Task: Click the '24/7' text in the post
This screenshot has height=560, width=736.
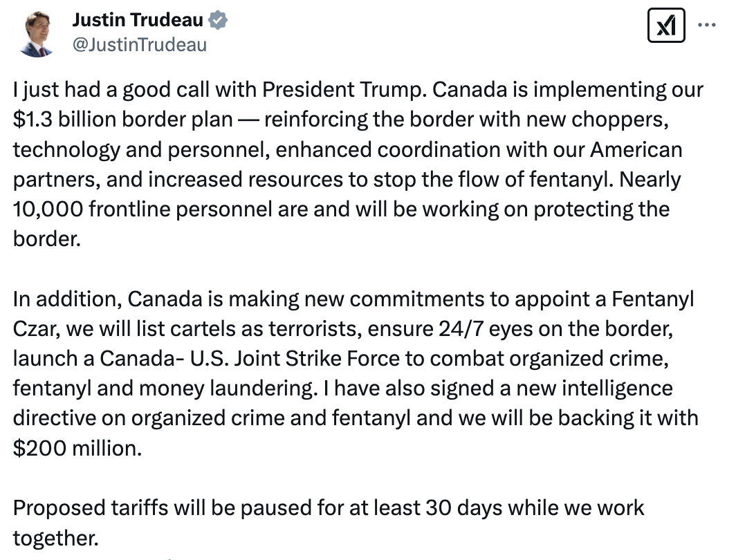Action: pos(461,329)
